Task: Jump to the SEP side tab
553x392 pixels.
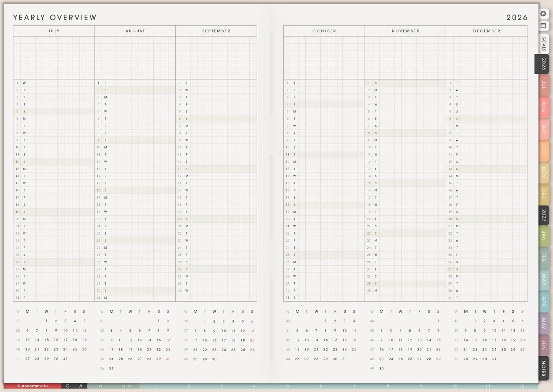Action: (544, 129)
